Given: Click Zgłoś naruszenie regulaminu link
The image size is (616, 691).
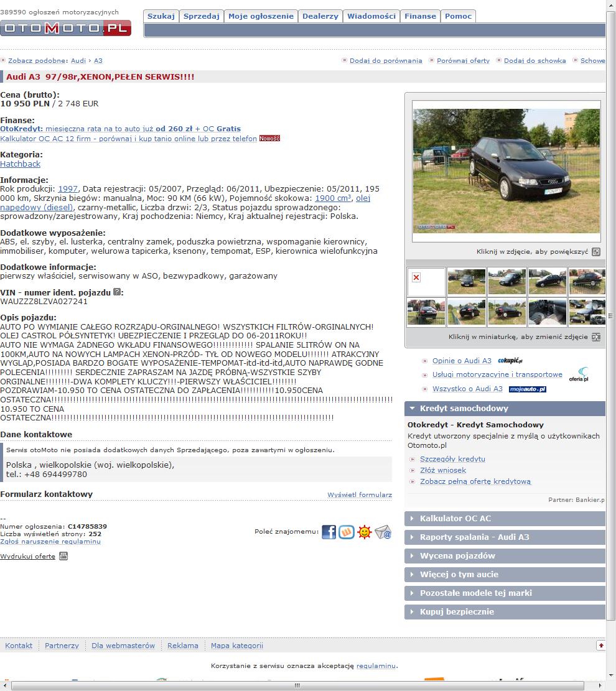Looking at the screenshot, I should tap(50, 542).
